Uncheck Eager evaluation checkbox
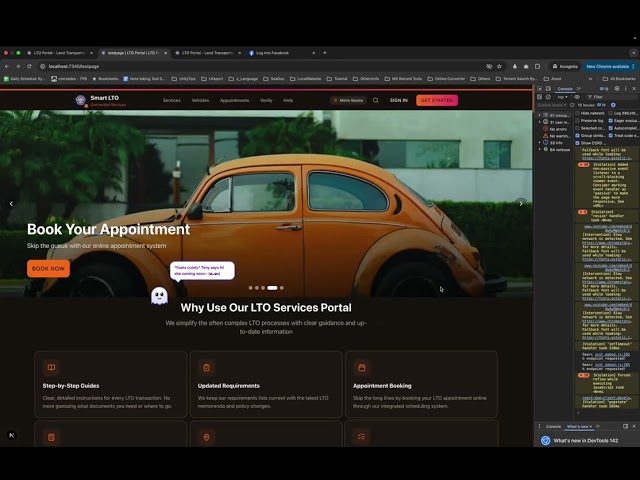640x480 pixels. point(611,121)
